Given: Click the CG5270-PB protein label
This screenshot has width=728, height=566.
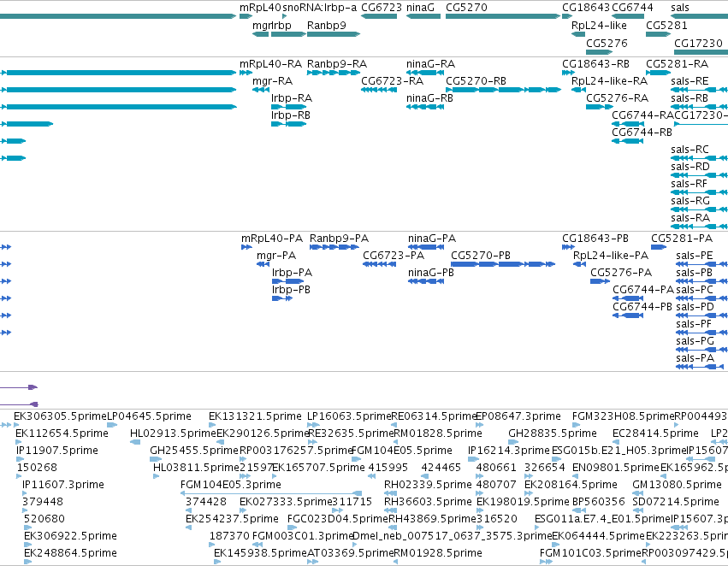Looking at the screenshot, I should (481, 255).
